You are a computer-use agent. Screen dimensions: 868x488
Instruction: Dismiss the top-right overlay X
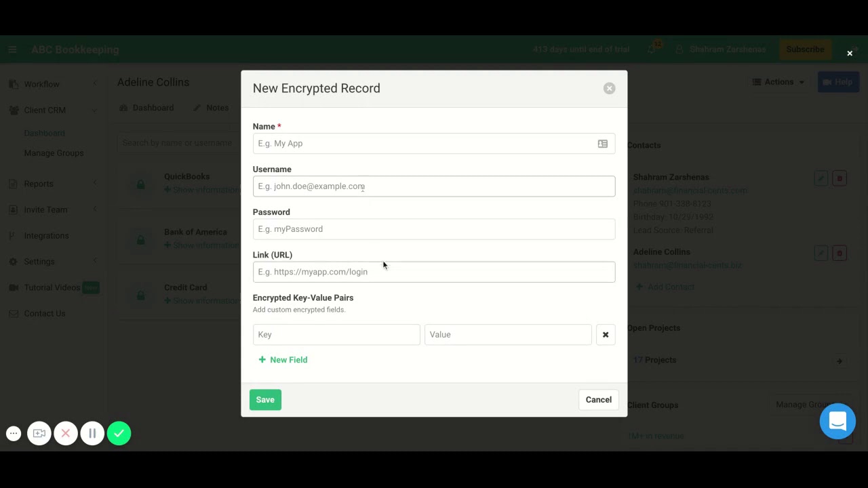[850, 54]
